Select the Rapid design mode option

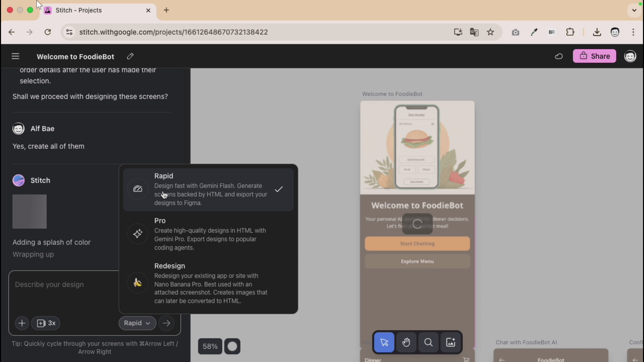(x=208, y=189)
